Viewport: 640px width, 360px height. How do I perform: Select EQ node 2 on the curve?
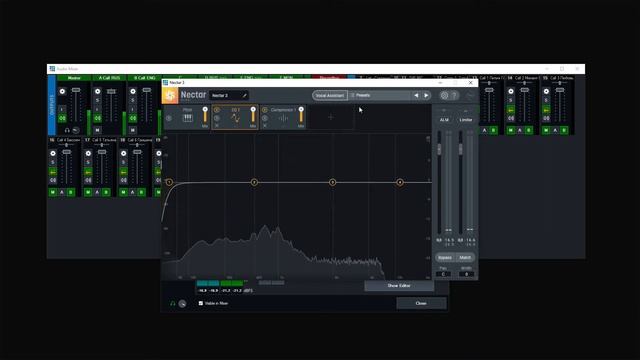click(254, 182)
